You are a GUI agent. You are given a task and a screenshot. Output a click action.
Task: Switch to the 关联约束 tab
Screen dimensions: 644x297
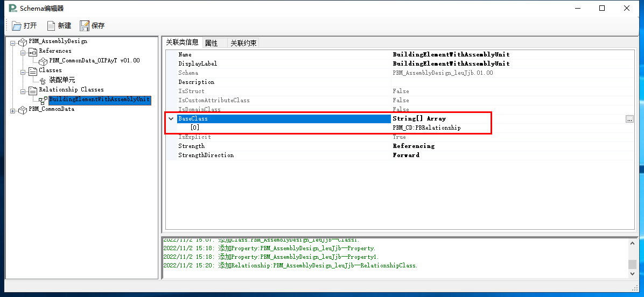point(243,43)
